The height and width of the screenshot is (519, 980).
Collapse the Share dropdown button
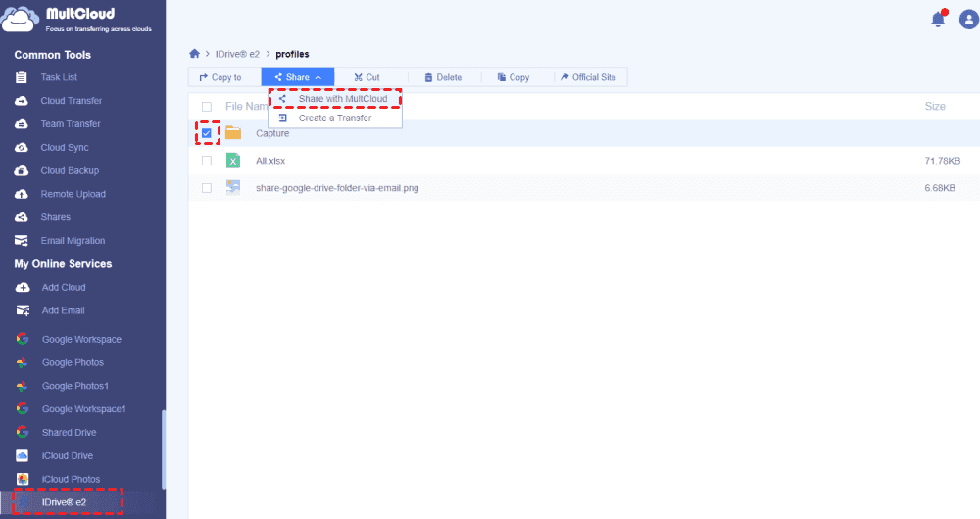click(298, 77)
